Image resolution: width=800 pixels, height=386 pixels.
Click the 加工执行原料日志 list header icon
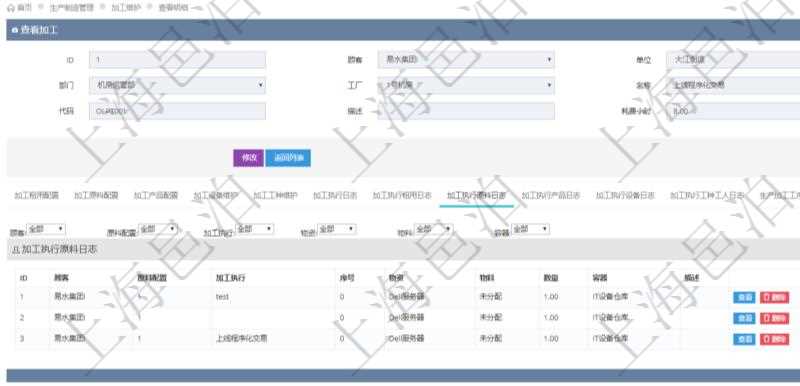pyautogui.click(x=15, y=250)
